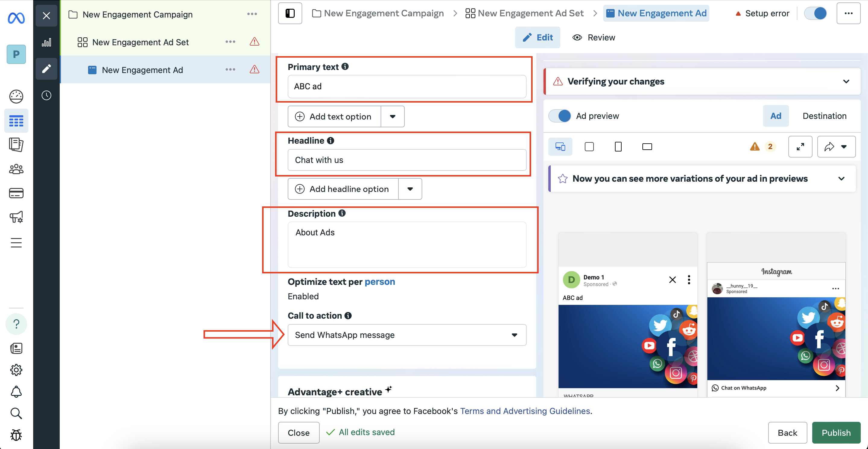This screenshot has height=449, width=868.
Task: Click the Back button
Action: [x=787, y=433]
